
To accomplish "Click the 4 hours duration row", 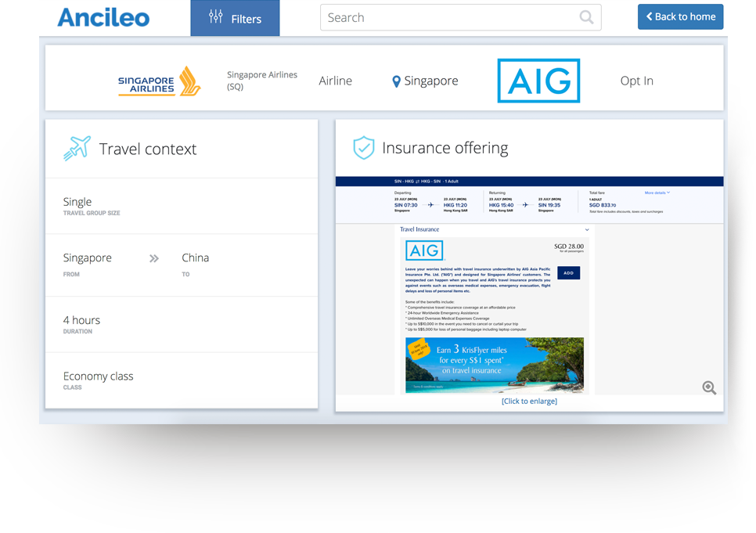I will 182,325.
